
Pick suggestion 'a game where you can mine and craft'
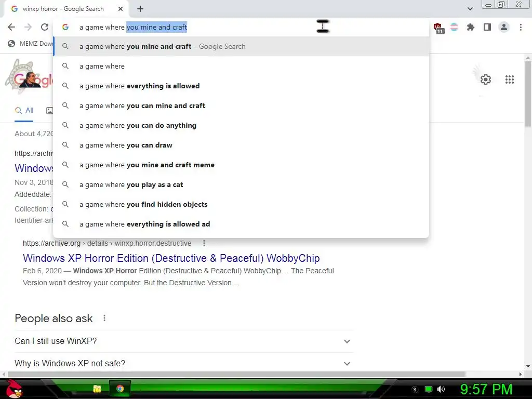coord(241,105)
